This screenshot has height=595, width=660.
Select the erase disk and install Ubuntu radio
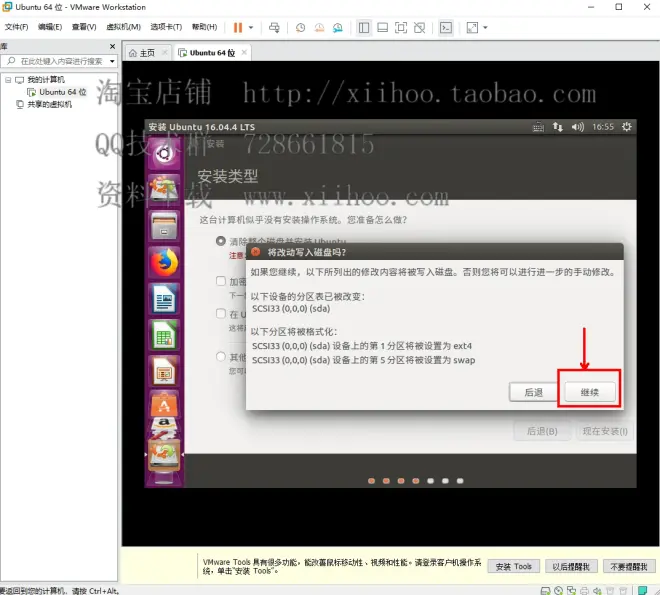pyautogui.click(x=221, y=241)
